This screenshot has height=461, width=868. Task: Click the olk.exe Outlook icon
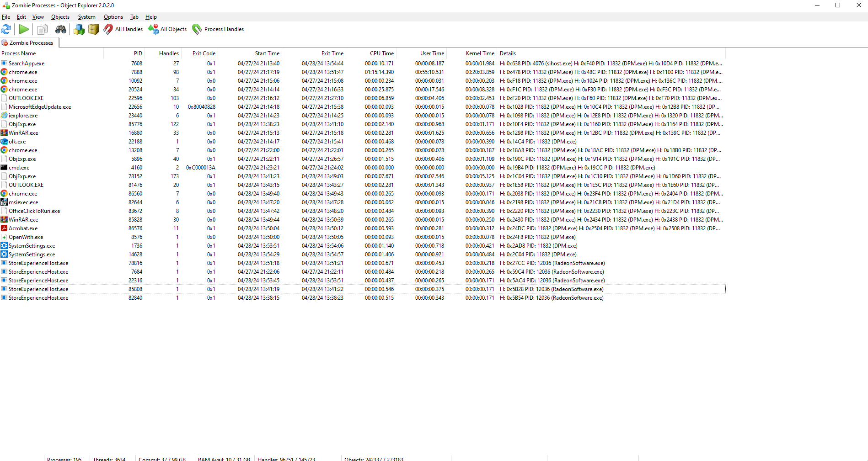pos(4,142)
